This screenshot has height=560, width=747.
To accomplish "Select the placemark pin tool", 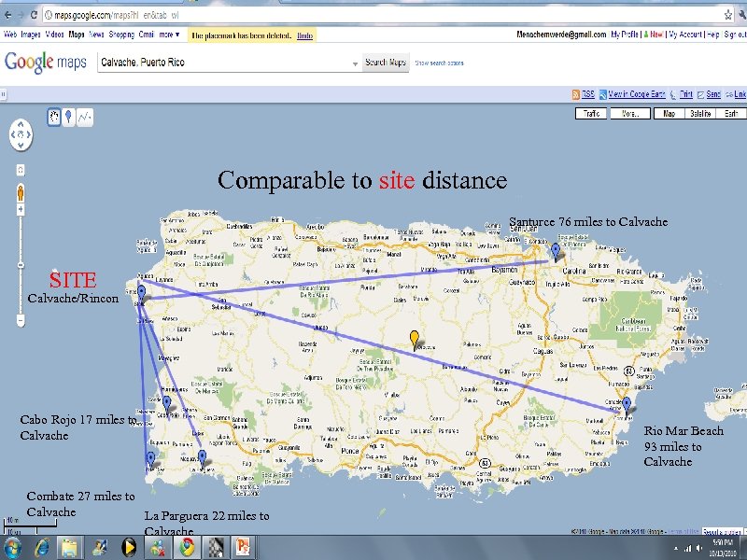I will (x=67, y=117).
